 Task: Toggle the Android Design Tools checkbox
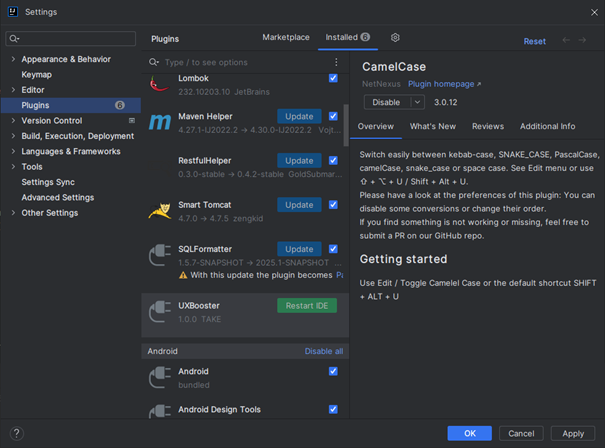pyautogui.click(x=333, y=409)
